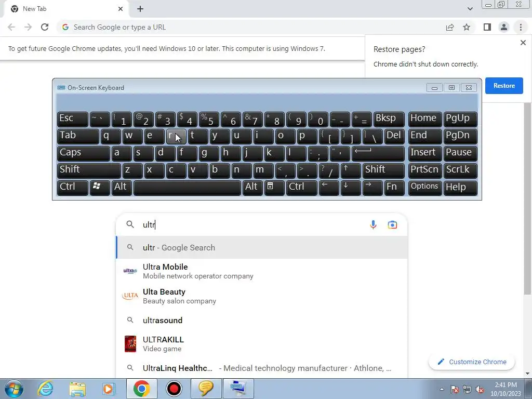
Task: Open Options on the On-Screen Keyboard
Action: (x=425, y=187)
